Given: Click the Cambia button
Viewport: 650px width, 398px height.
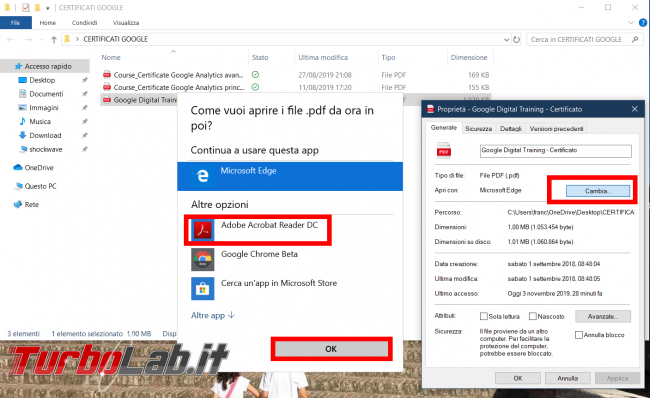Looking at the screenshot, I should coord(598,191).
